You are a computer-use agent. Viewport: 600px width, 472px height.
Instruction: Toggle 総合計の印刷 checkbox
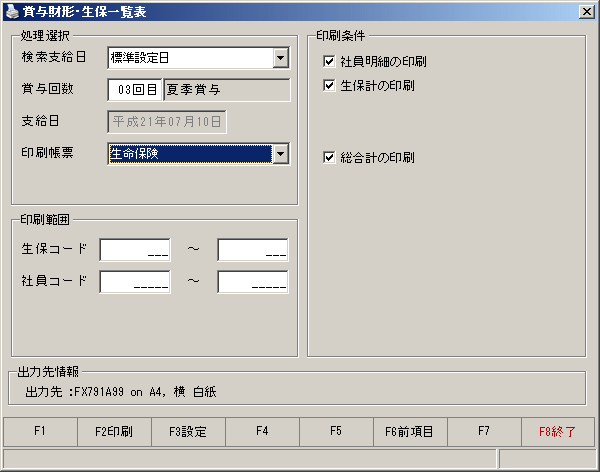pyautogui.click(x=329, y=157)
